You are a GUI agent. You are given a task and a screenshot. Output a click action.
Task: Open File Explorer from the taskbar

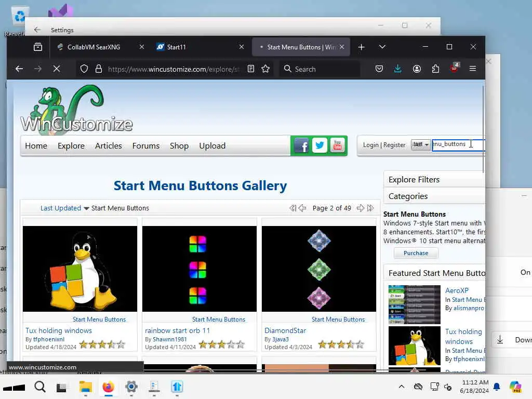pos(86,387)
